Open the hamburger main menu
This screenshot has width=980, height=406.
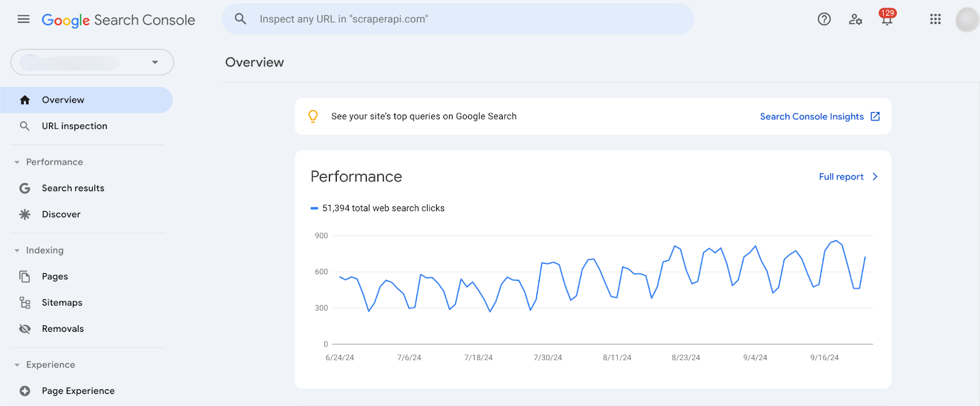coord(24,19)
